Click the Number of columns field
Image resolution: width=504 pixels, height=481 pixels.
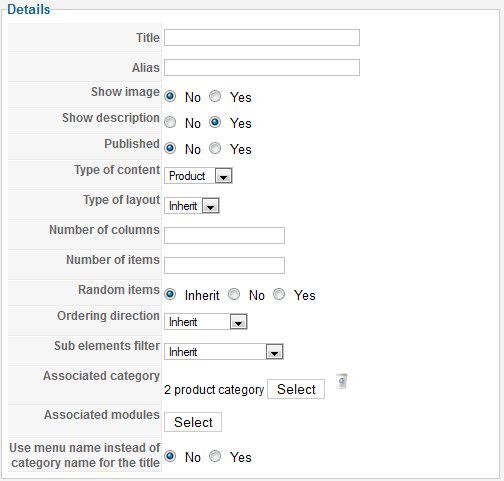tap(224, 236)
